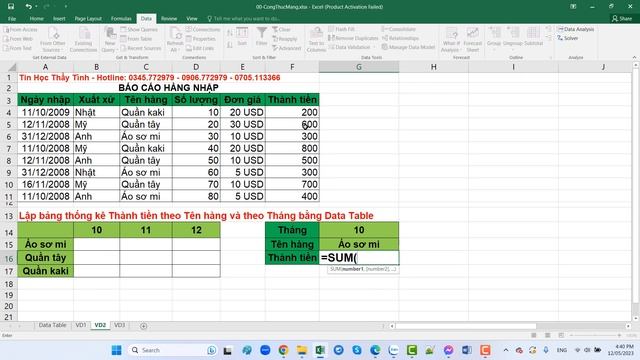Open the Data Validation dropdown arrow
Screen dimensions: 640x360
click(373, 47)
